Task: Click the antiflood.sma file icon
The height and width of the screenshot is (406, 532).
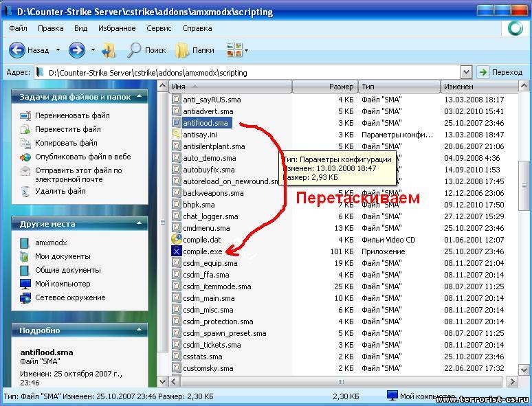Action: [176, 122]
